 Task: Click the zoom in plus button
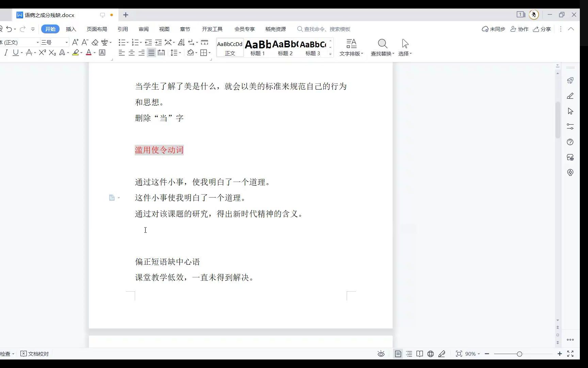(560, 354)
